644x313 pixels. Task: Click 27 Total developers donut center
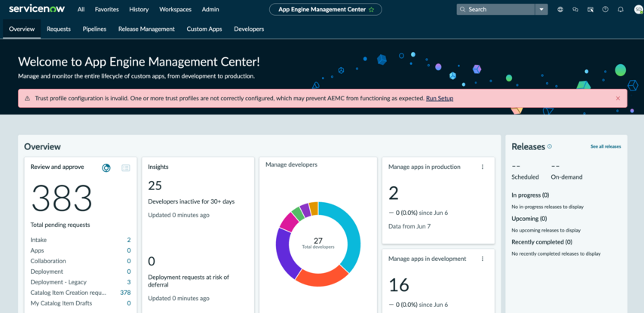pos(318,243)
